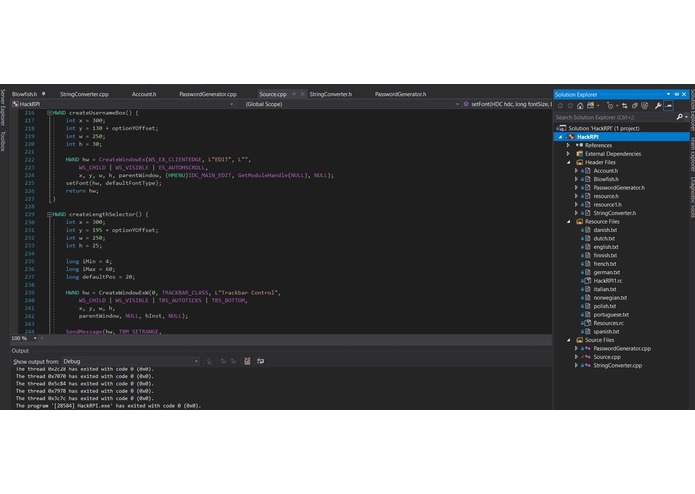Click the Switch Views icon in Solution Explorer
The image size is (695, 494).
coord(590,105)
